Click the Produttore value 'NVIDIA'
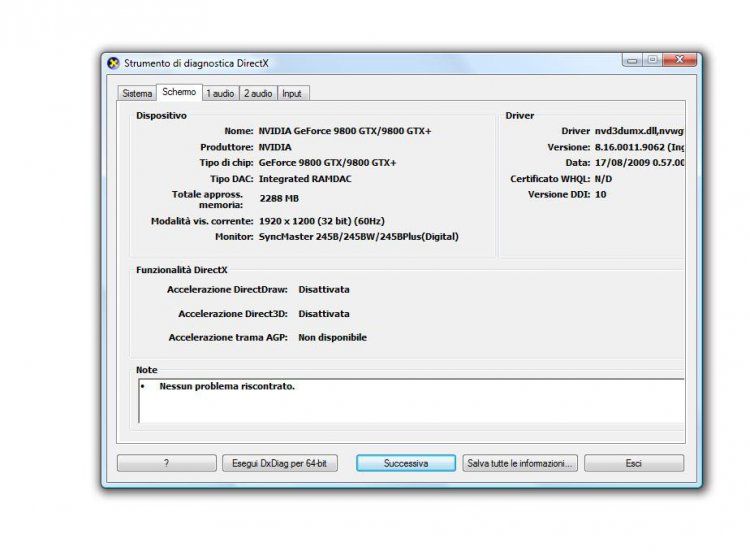 tap(275, 147)
